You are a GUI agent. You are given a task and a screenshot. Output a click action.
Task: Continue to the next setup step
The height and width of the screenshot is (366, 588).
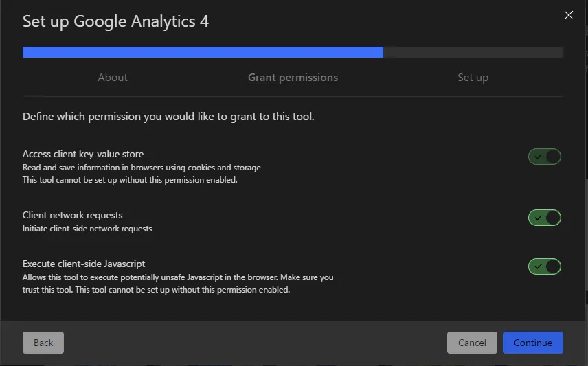coord(532,343)
